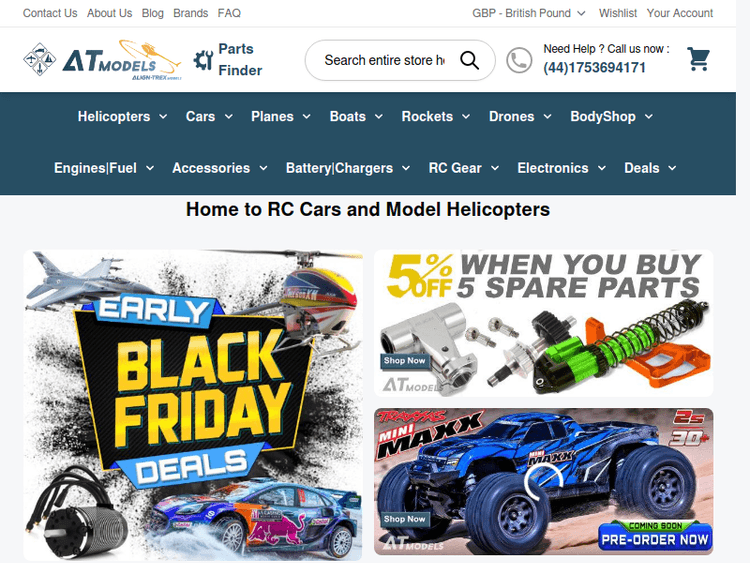Go to the Contact Us page
The width and height of the screenshot is (750, 563).
pos(50,13)
